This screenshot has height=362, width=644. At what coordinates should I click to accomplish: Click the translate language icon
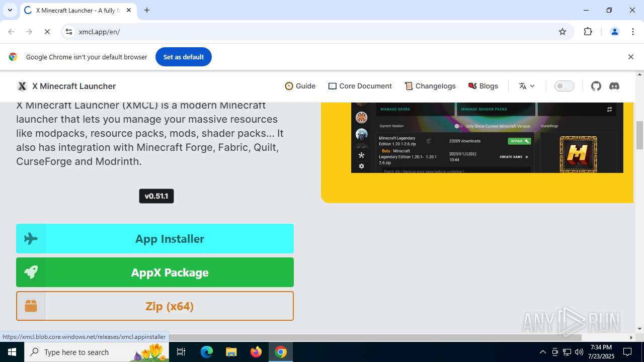(523, 86)
